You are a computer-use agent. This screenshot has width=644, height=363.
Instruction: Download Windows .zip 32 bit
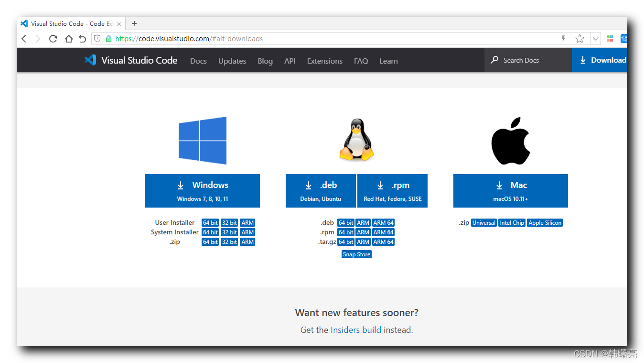[229, 242]
